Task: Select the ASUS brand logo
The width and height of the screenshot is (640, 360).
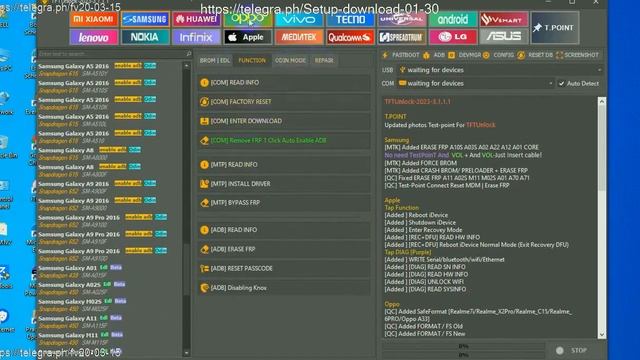Action: (x=504, y=37)
